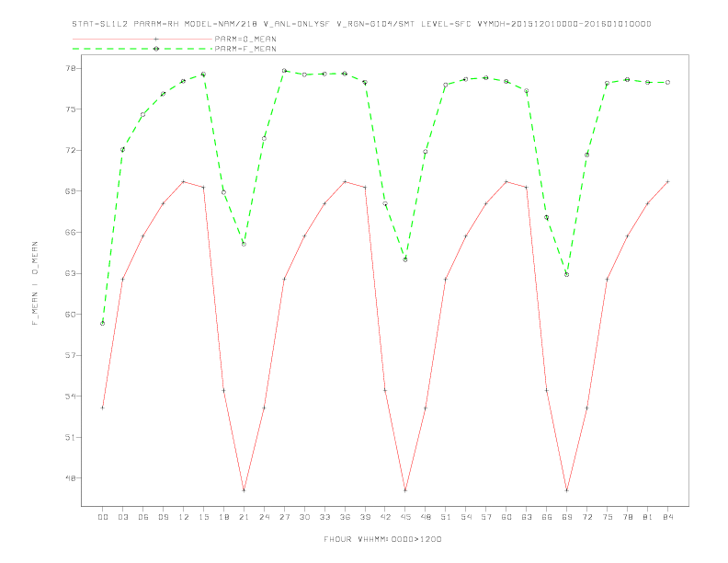The image size is (728, 563).
Task: Click x-axis forecast hour label 45
Action: point(405,517)
